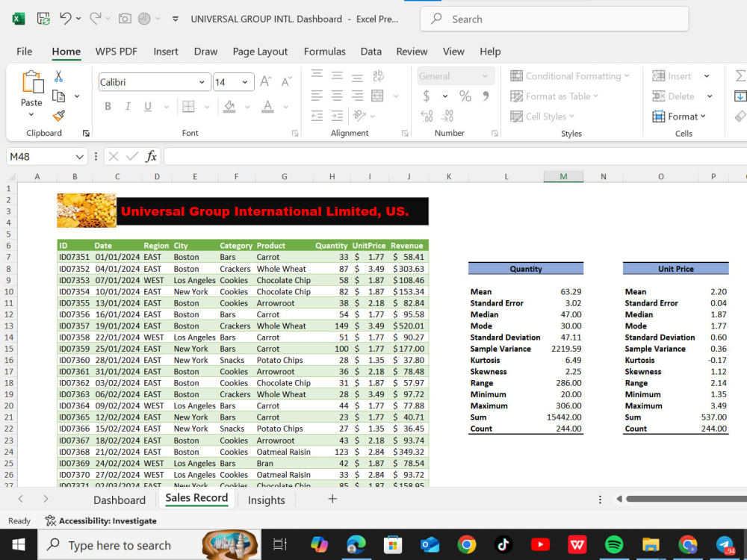Apply Accounting dollar number format
The height and width of the screenshot is (560, 747).
427,96
